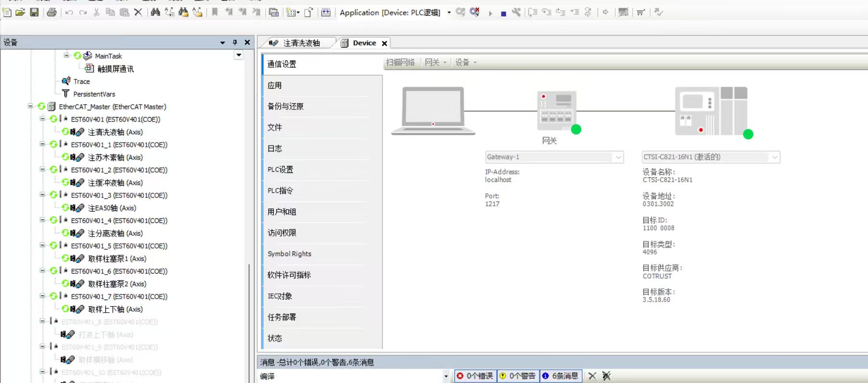Click the Cut scissors icon
The image size is (868, 383).
96,12
